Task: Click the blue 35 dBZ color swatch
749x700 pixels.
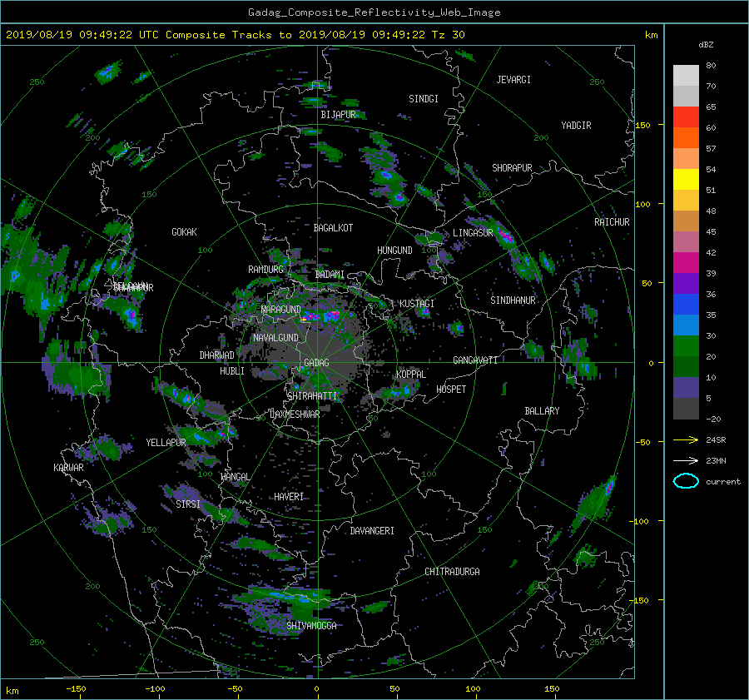Action: pos(686,305)
